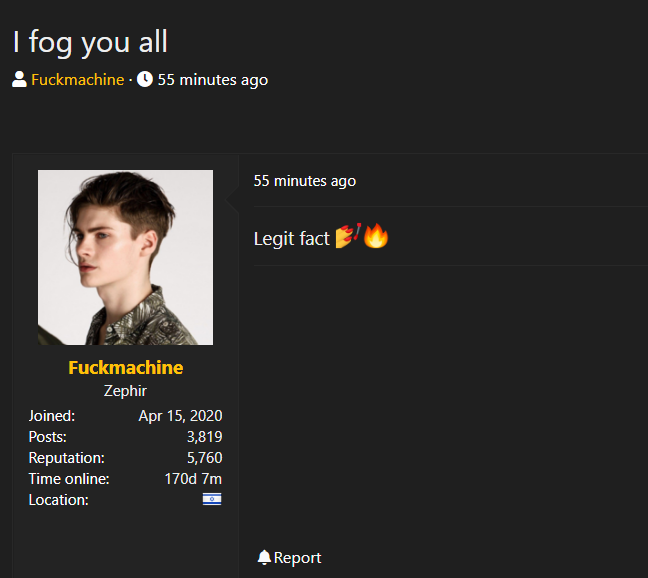
Task: Click the bell icon next to Report
Action: click(264, 557)
